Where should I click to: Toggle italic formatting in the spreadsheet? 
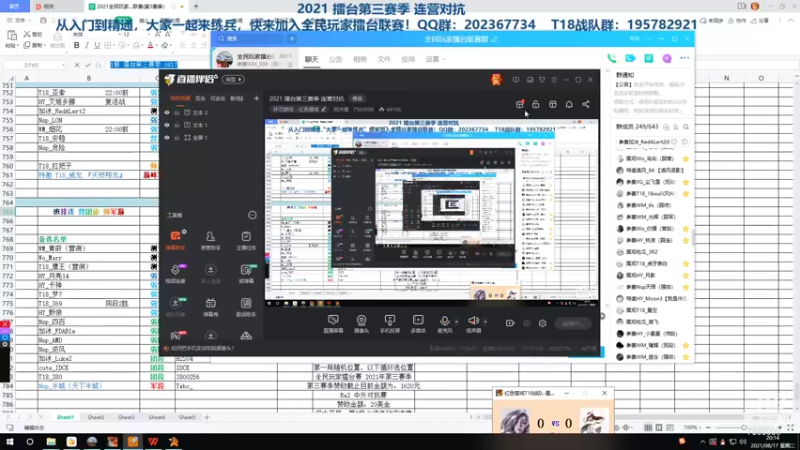tap(87, 45)
